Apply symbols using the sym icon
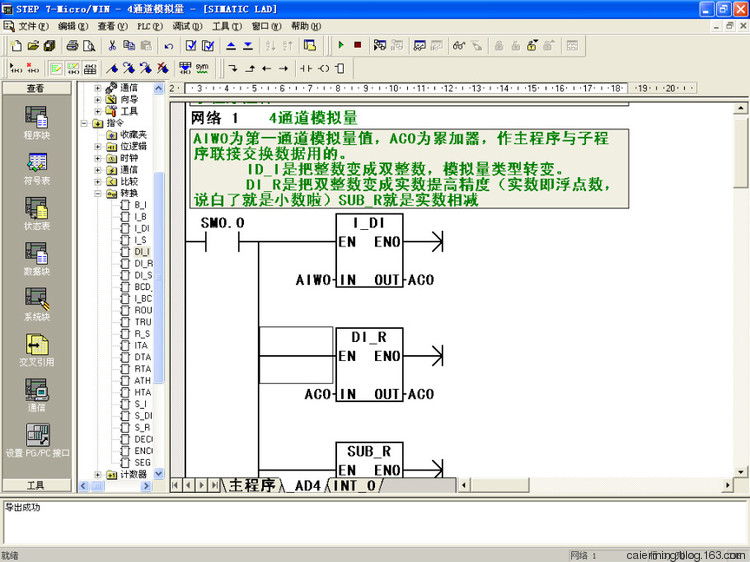This screenshot has width=750, height=562. point(202,68)
